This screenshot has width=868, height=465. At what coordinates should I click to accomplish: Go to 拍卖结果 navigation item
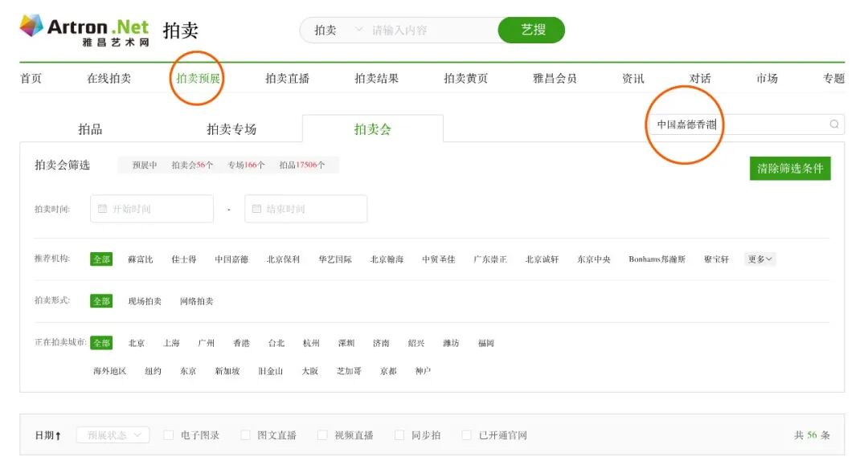(x=376, y=79)
